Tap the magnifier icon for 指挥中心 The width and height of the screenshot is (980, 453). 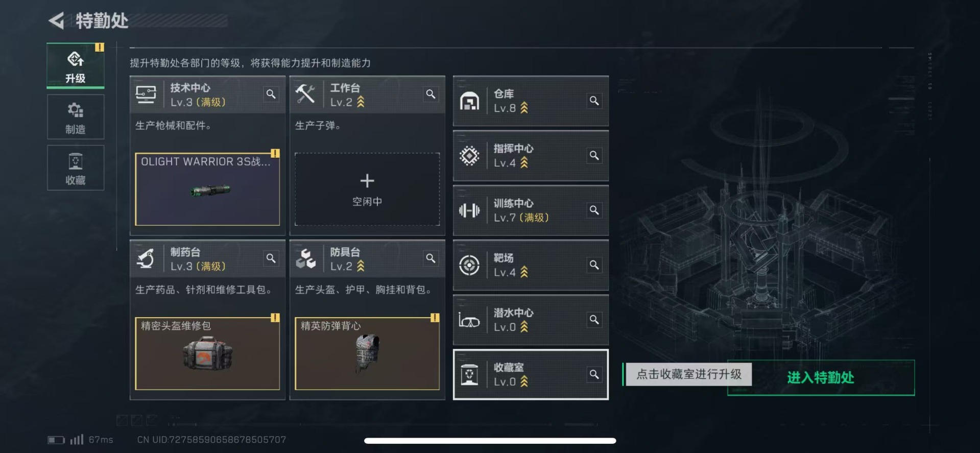[594, 155]
